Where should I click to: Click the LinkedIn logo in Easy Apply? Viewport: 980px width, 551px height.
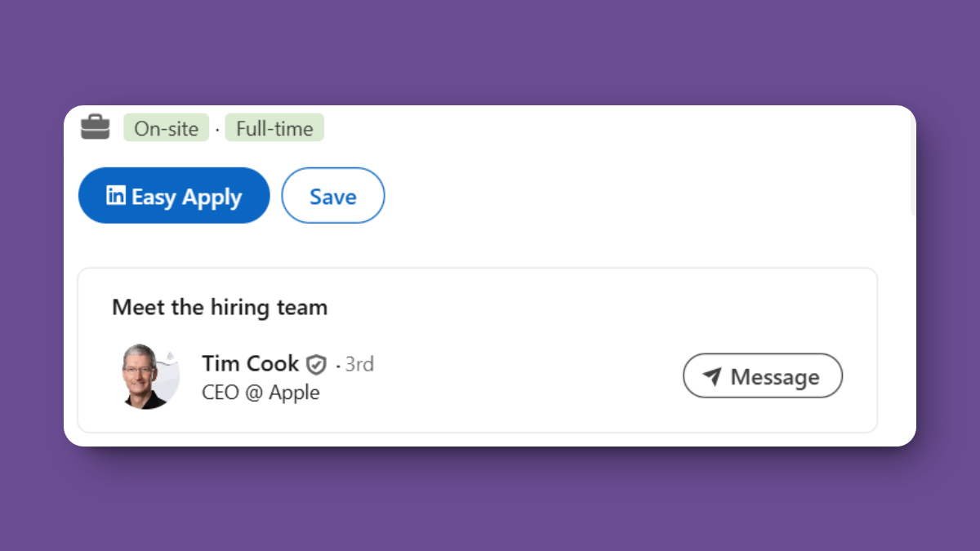(117, 196)
